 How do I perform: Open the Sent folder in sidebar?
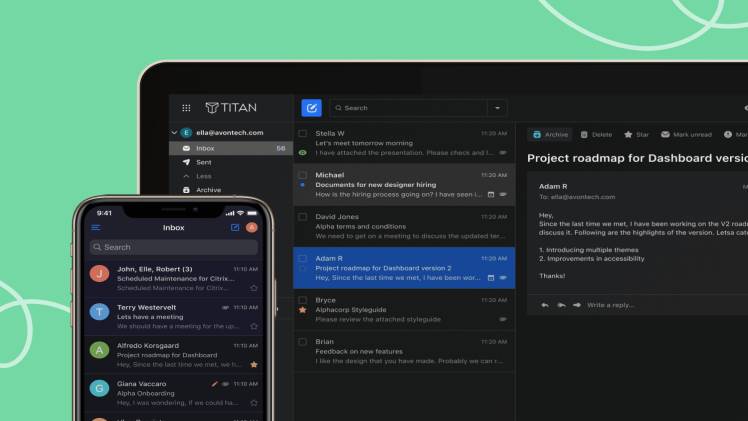click(x=203, y=162)
